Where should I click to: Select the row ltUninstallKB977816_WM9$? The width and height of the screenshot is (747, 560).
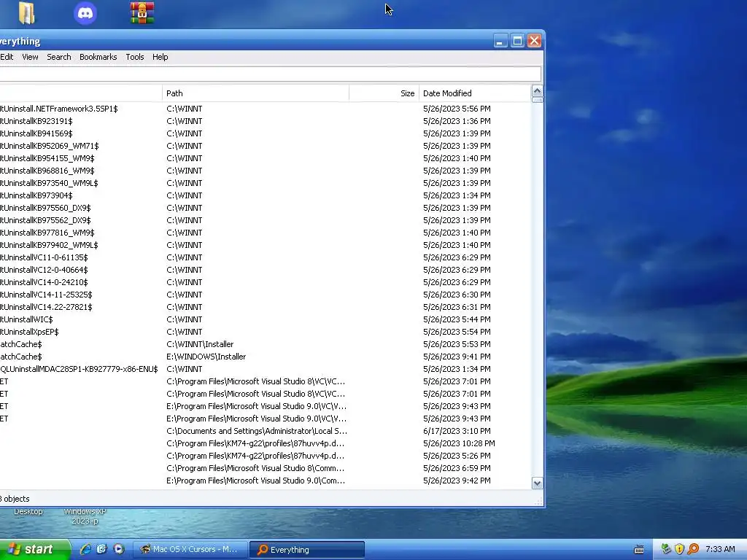[x=266, y=233]
